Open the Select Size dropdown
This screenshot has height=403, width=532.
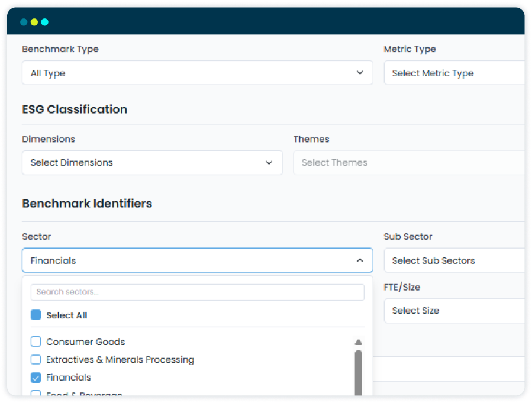click(x=454, y=311)
